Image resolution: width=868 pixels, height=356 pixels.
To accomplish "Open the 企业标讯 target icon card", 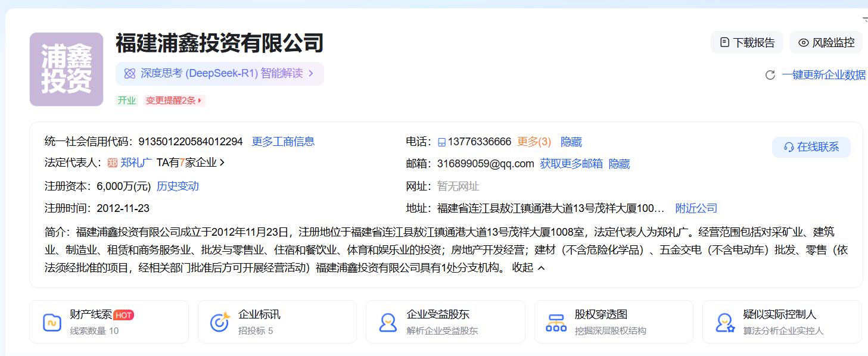I will tap(220, 322).
